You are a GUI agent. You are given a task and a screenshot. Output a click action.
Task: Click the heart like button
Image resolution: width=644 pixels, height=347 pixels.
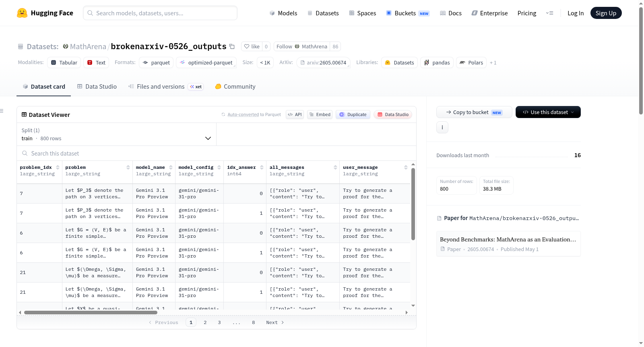pos(252,46)
